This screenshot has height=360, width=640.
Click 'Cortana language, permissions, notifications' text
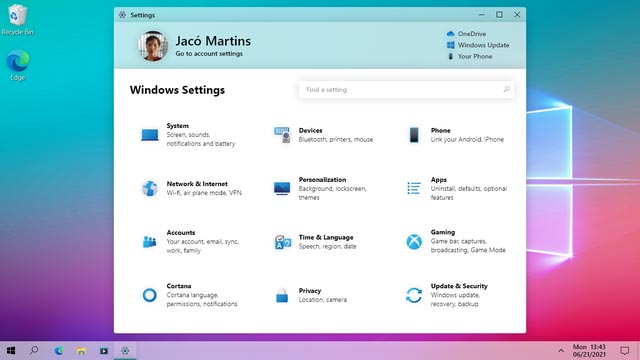click(202, 300)
